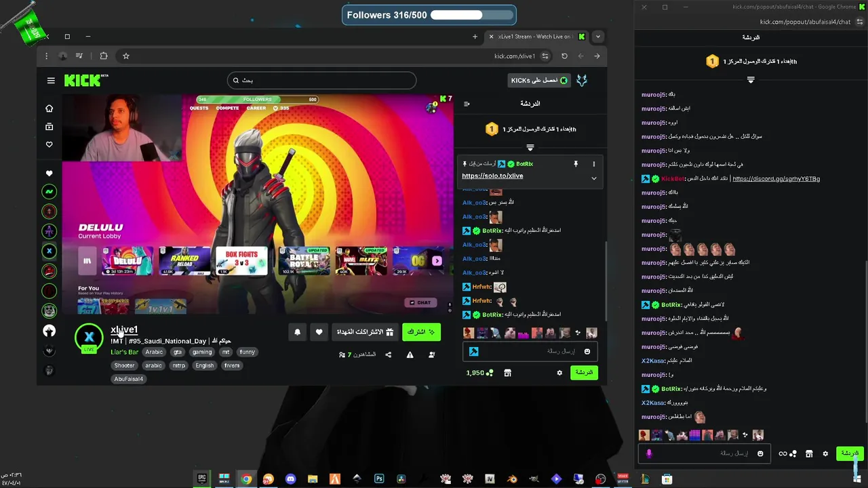Viewport: 868px width, 488px height.
Task: Click the green subscribe button under stream
Action: [421, 332]
